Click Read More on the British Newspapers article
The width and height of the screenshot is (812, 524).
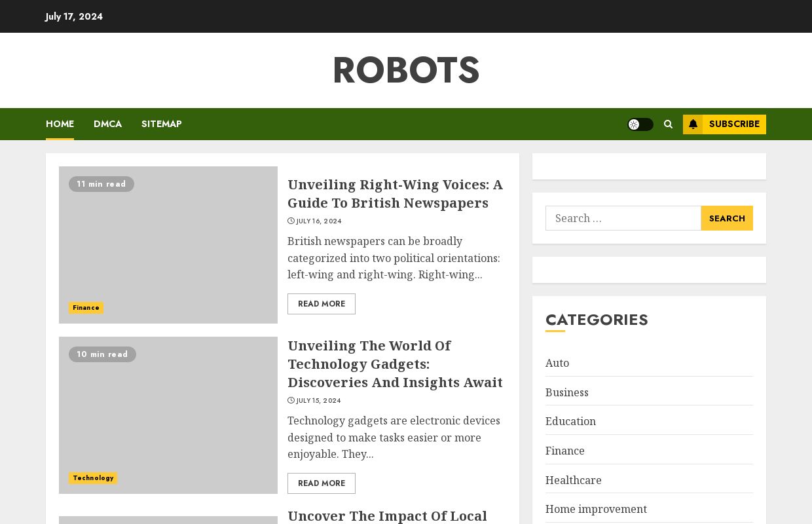pos(322,304)
